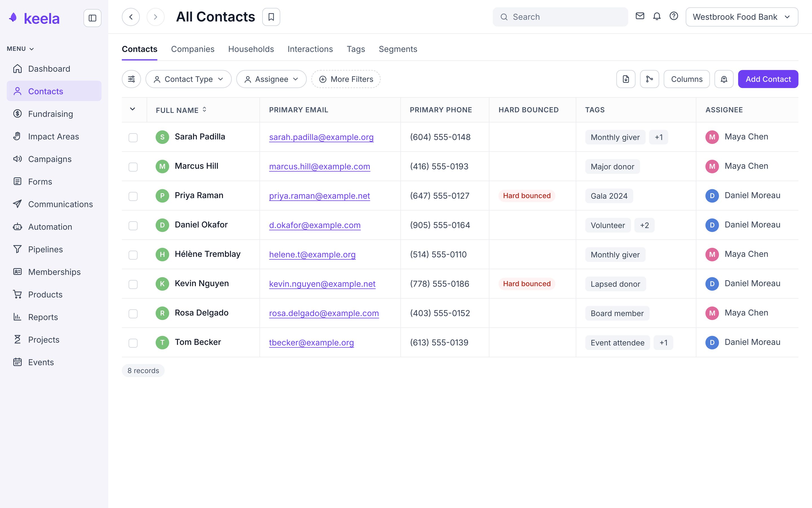Select Priya Raman's row checkbox
The height and width of the screenshot is (508, 812).
pyautogui.click(x=133, y=196)
